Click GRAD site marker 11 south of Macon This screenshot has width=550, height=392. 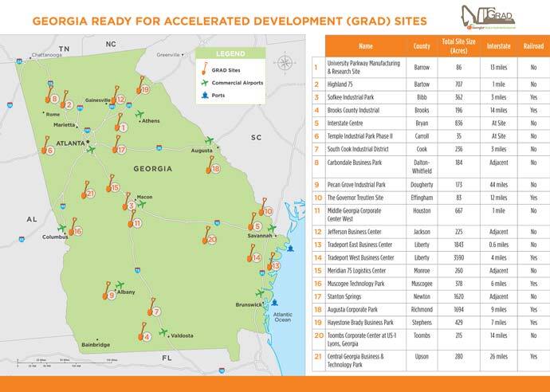[x=135, y=219]
